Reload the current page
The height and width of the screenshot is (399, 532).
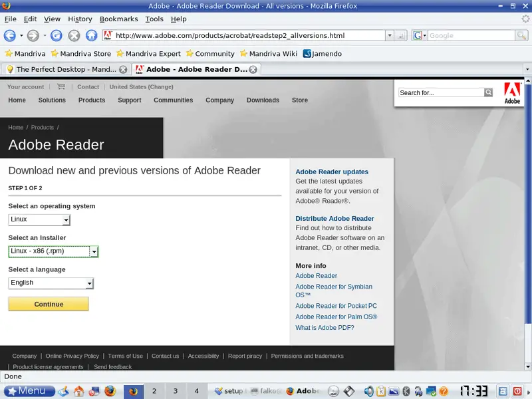coord(57,35)
